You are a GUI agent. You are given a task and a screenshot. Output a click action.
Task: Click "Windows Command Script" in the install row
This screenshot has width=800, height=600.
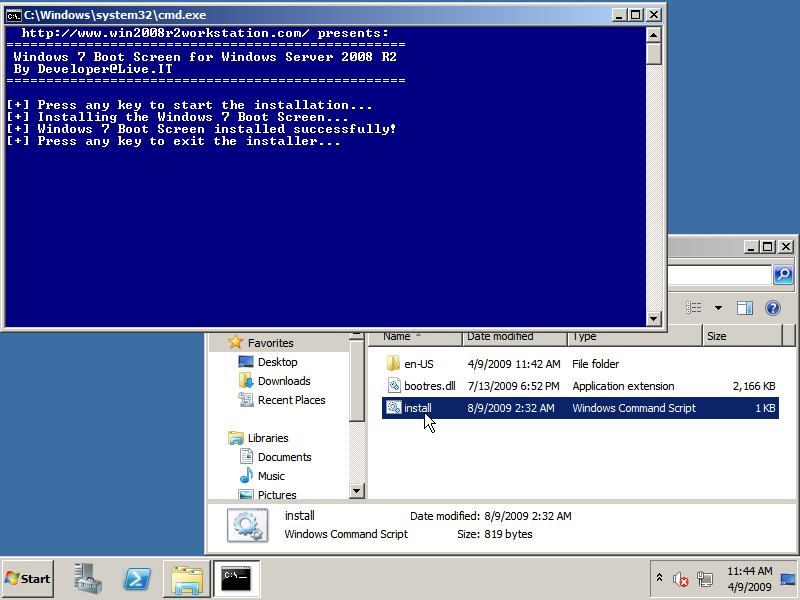[x=634, y=408]
